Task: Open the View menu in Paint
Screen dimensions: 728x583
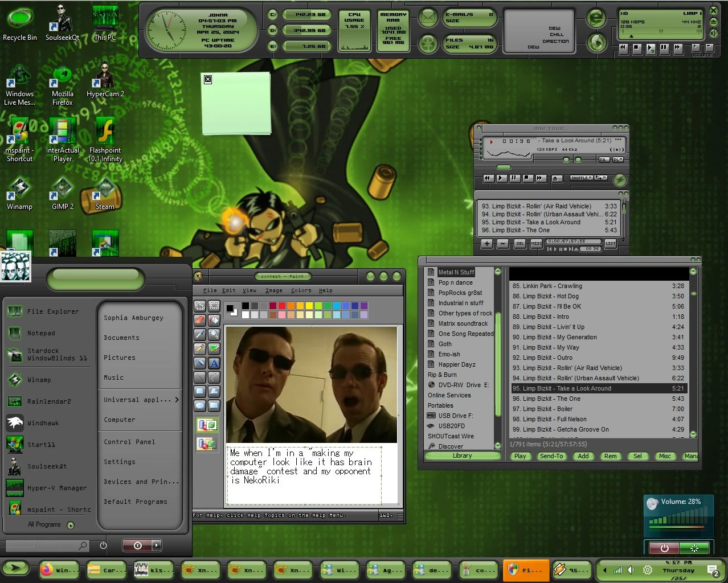Action: tap(250, 290)
